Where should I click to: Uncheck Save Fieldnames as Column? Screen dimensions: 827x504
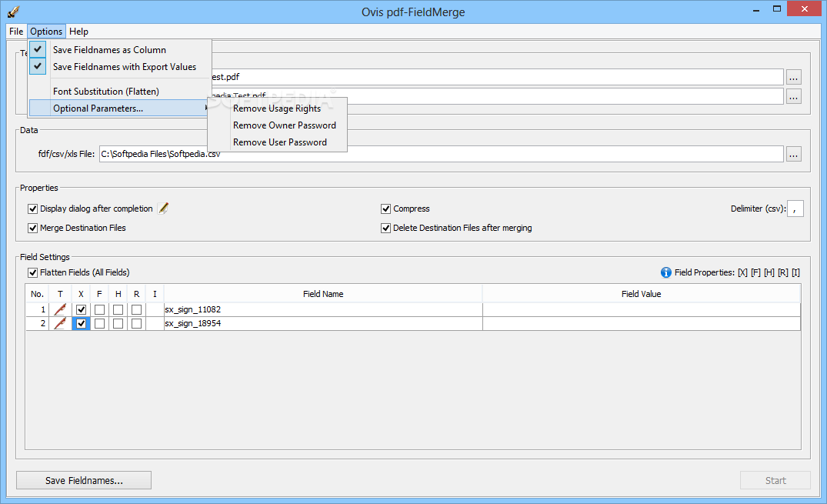click(x=120, y=49)
